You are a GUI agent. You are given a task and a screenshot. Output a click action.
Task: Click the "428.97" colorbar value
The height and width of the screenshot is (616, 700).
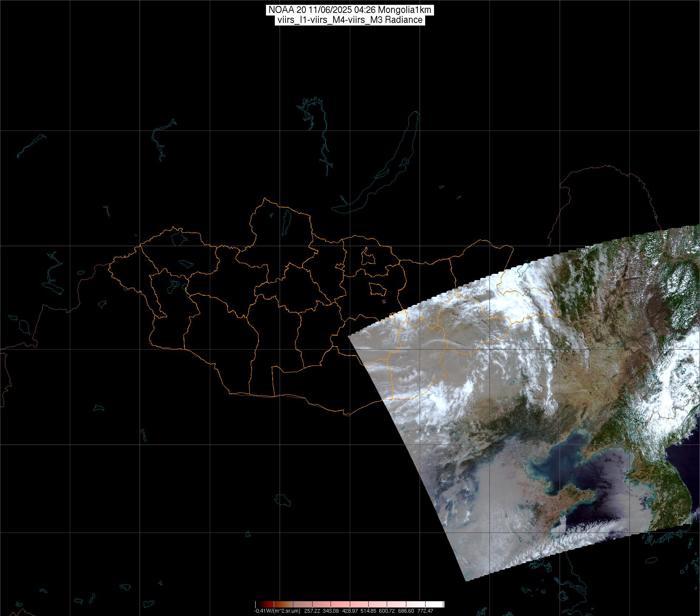point(350,611)
